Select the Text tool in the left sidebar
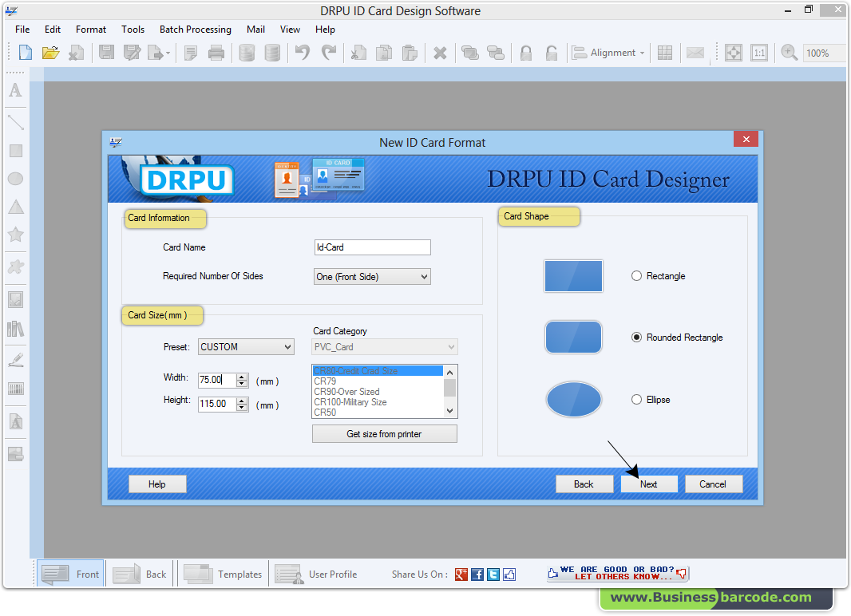The height and width of the screenshot is (616, 851). coord(14,90)
